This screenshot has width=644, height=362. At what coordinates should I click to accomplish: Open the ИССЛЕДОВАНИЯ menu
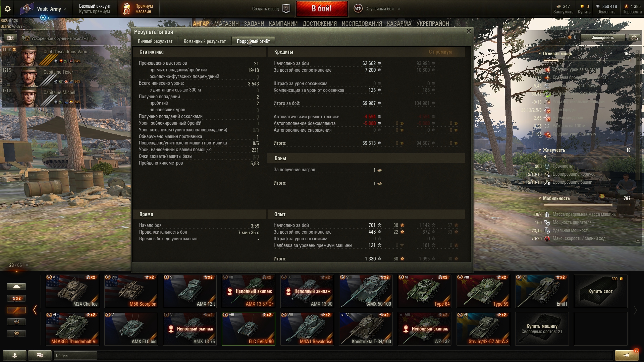[x=361, y=24]
